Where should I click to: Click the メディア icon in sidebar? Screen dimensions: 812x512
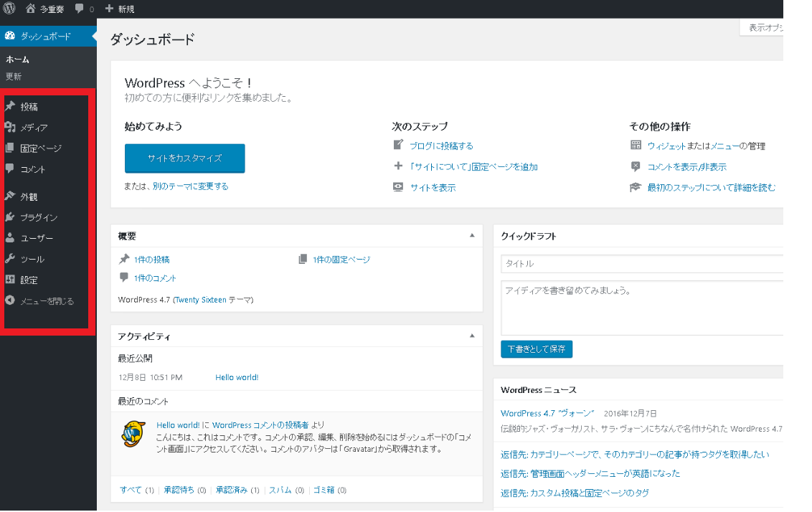coord(10,127)
